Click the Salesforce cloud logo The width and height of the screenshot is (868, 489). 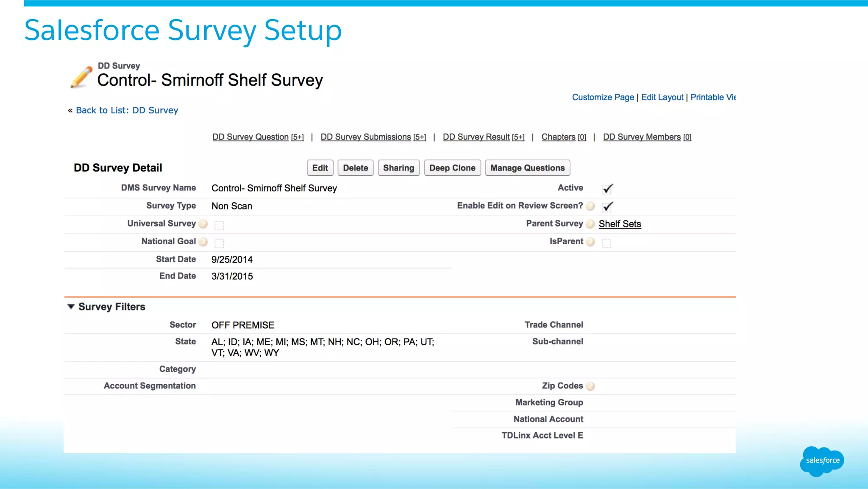point(822,461)
